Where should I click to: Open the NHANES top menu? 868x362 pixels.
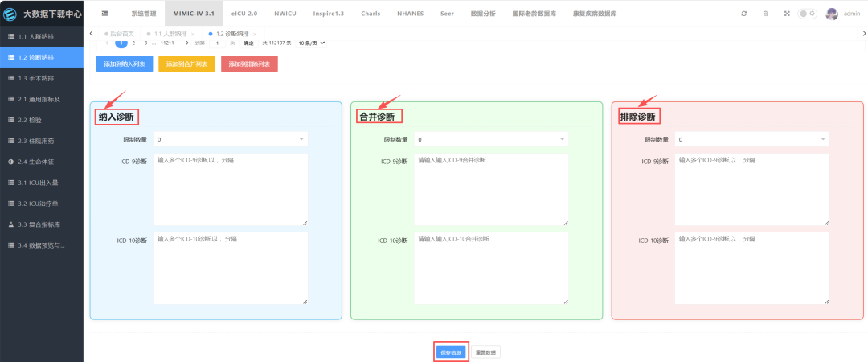click(410, 14)
